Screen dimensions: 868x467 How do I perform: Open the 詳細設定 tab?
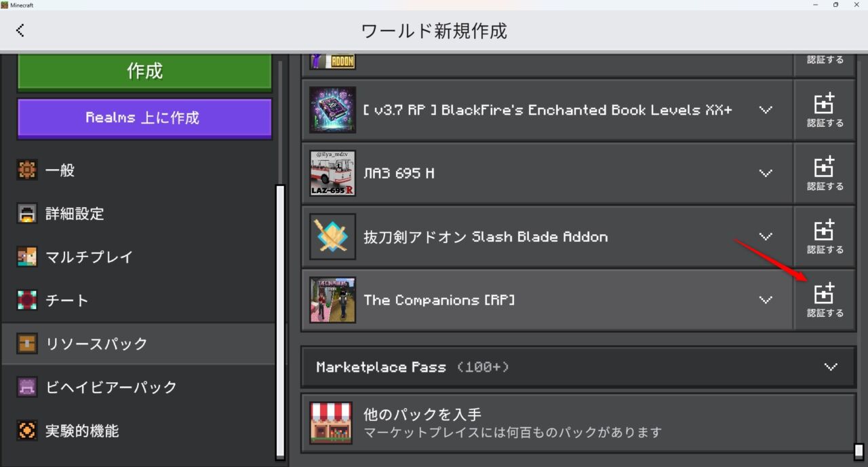[138, 214]
